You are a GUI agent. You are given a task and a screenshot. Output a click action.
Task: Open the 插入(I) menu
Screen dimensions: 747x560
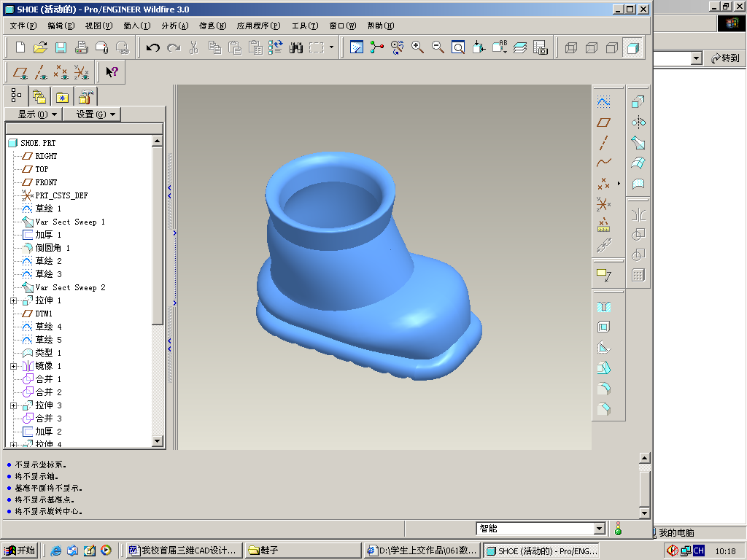click(x=136, y=26)
